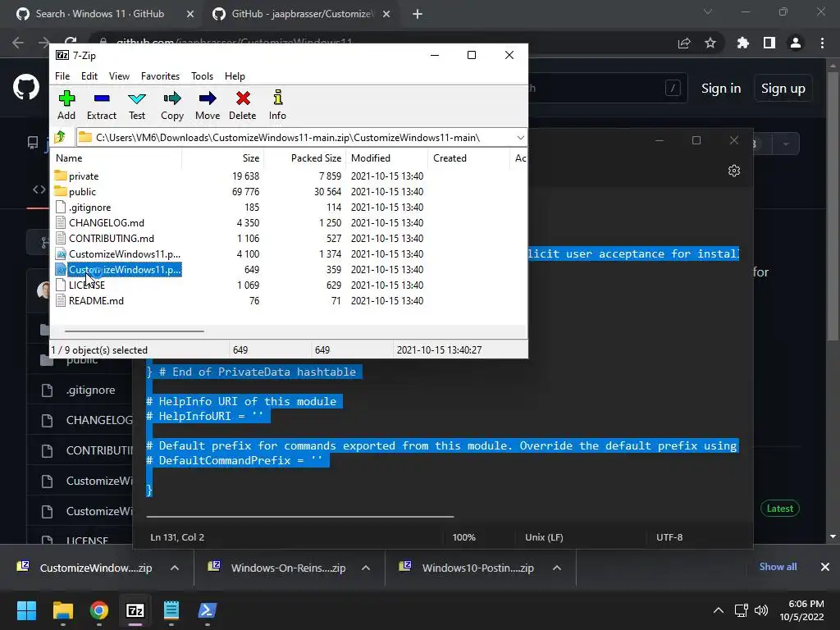Click the Latest release badge
Image resolution: width=840 pixels, height=630 pixels.
click(x=779, y=509)
